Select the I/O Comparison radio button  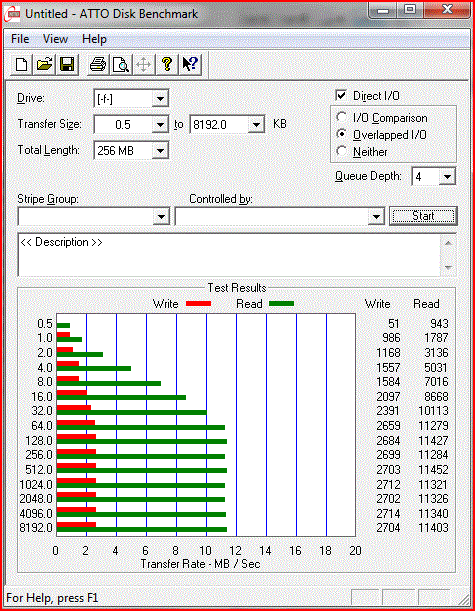(341, 117)
